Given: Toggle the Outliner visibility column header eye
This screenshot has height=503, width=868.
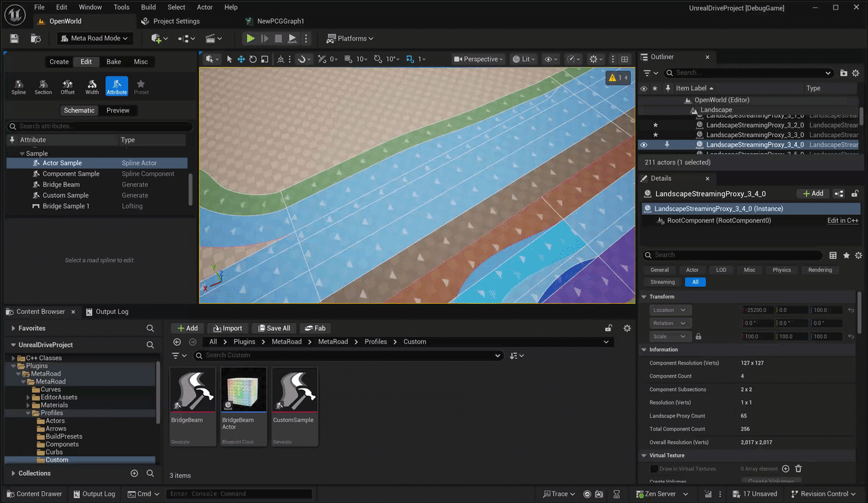Looking at the screenshot, I should click(x=644, y=88).
